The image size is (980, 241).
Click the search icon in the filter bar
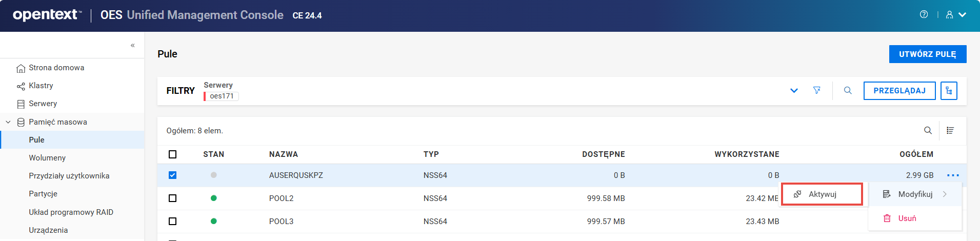[848, 91]
